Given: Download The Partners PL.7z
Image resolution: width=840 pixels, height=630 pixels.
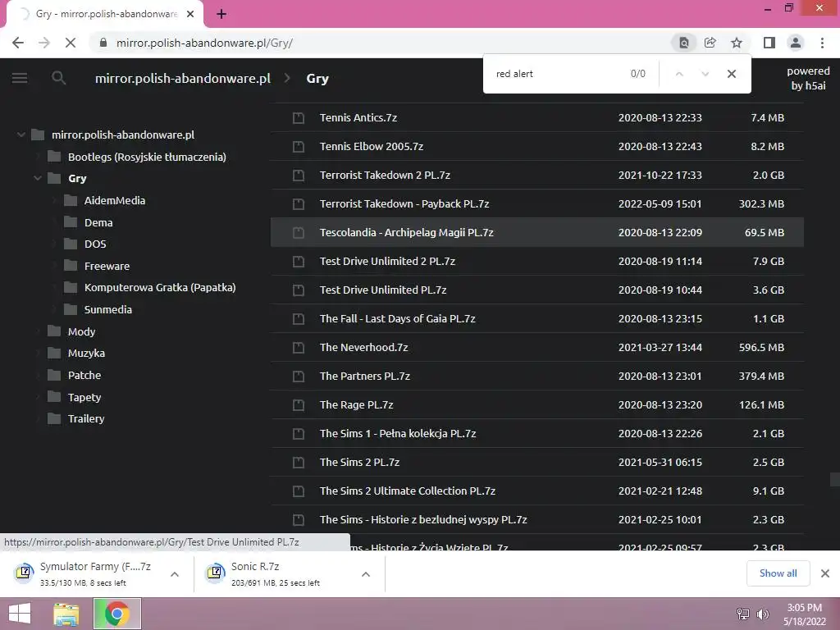Looking at the screenshot, I should pos(365,376).
